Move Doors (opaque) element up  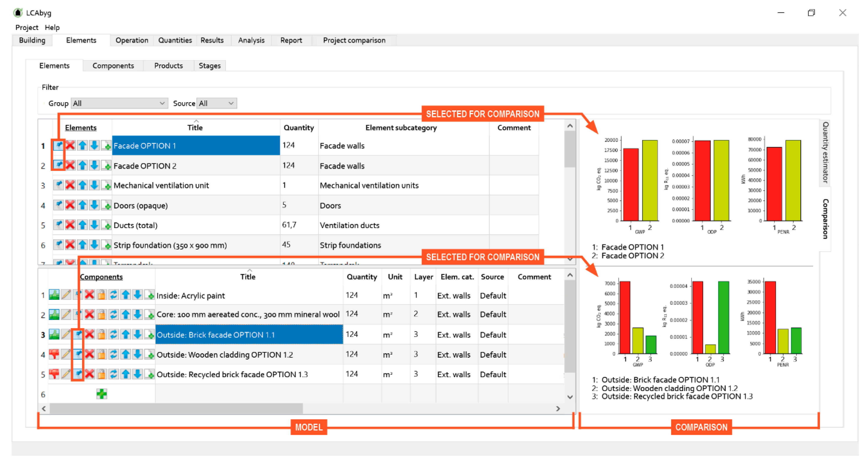point(82,205)
